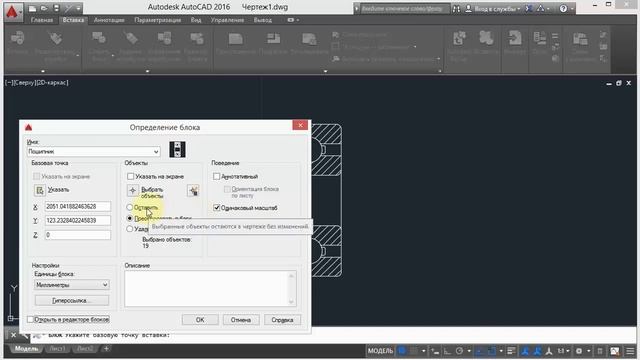Open snap mode dropdown arrow in status bar
Viewport: 640px width, 360px height.
(x=423, y=351)
